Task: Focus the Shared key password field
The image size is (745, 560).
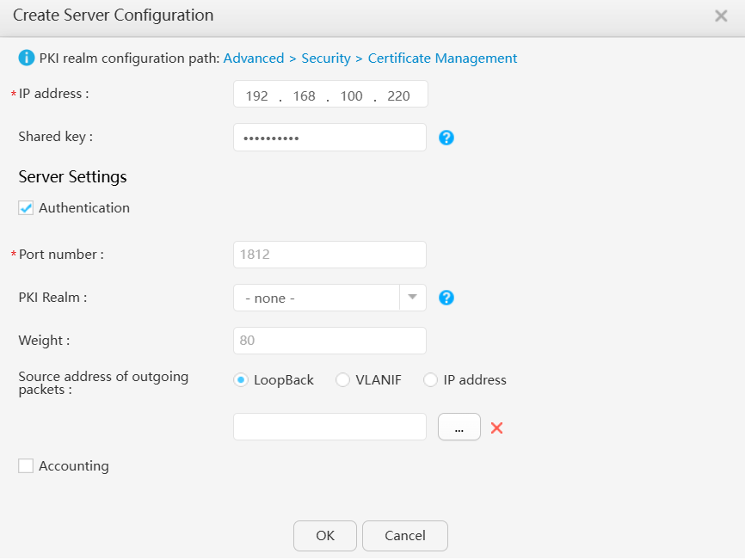Action: coord(329,138)
